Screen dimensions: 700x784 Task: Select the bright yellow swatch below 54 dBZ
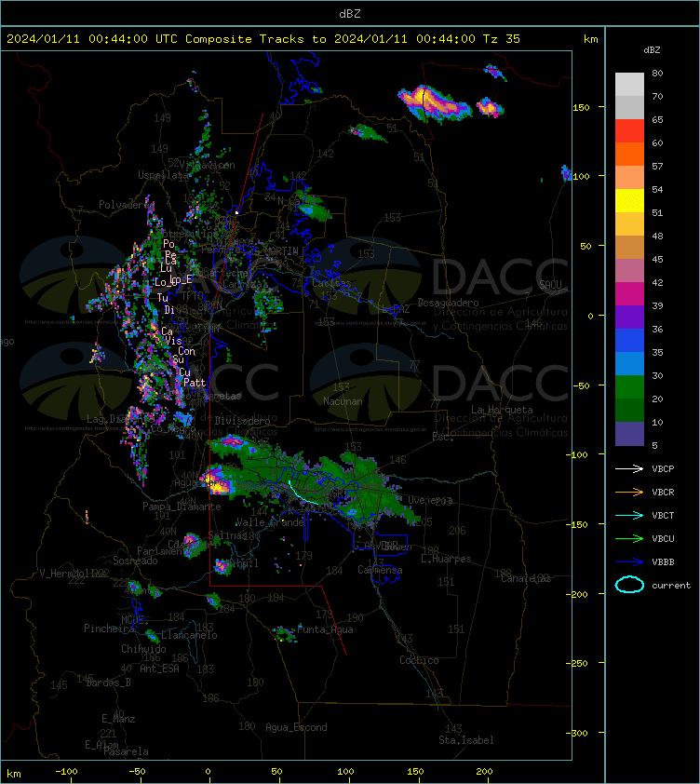[629, 200]
